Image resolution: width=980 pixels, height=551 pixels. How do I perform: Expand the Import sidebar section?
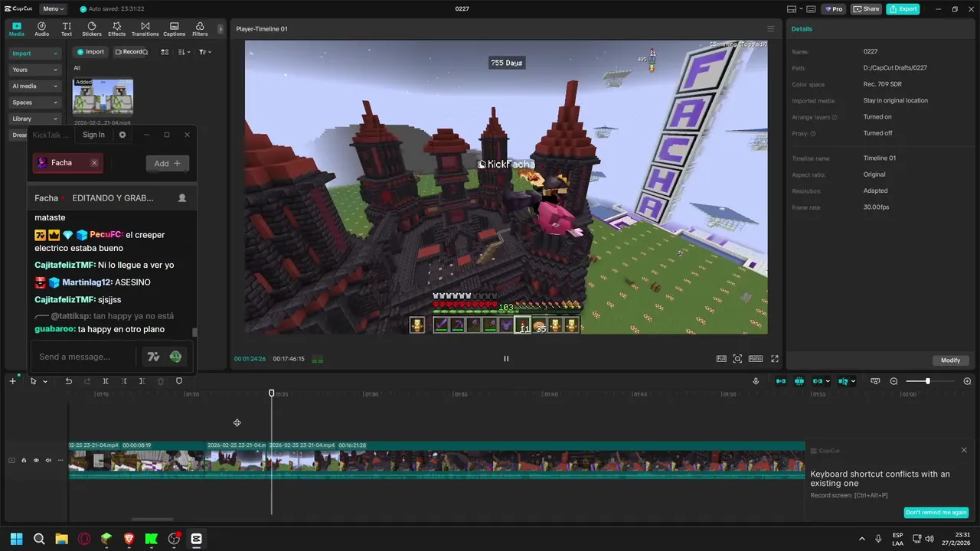pos(34,54)
